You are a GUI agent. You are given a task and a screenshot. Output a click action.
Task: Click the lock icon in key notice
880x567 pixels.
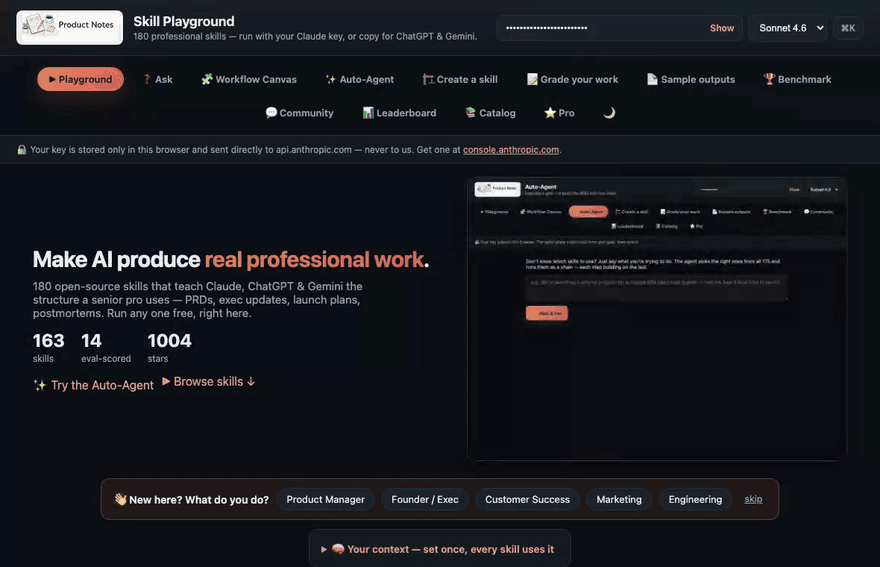[x=22, y=150]
